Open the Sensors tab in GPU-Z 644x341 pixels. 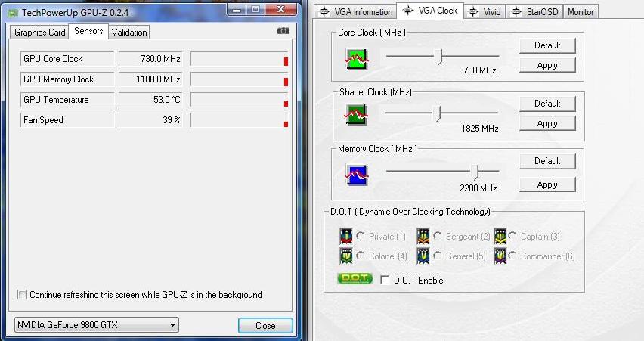(88, 31)
